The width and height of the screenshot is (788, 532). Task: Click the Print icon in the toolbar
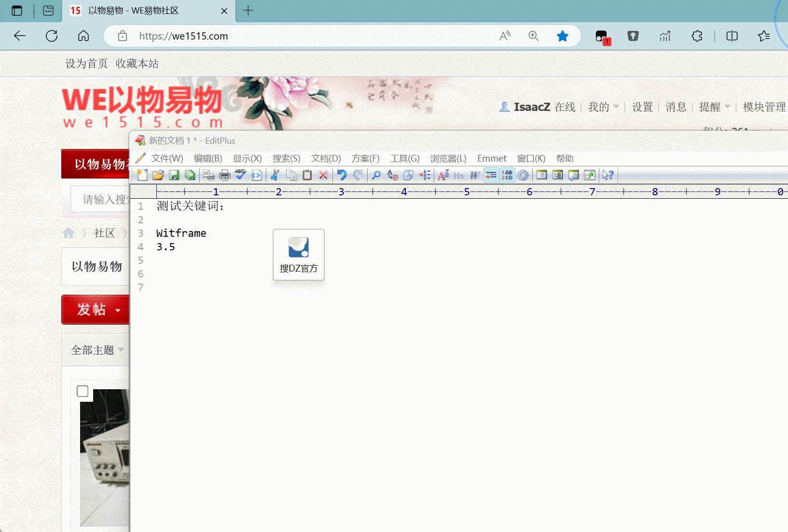[225, 175]
